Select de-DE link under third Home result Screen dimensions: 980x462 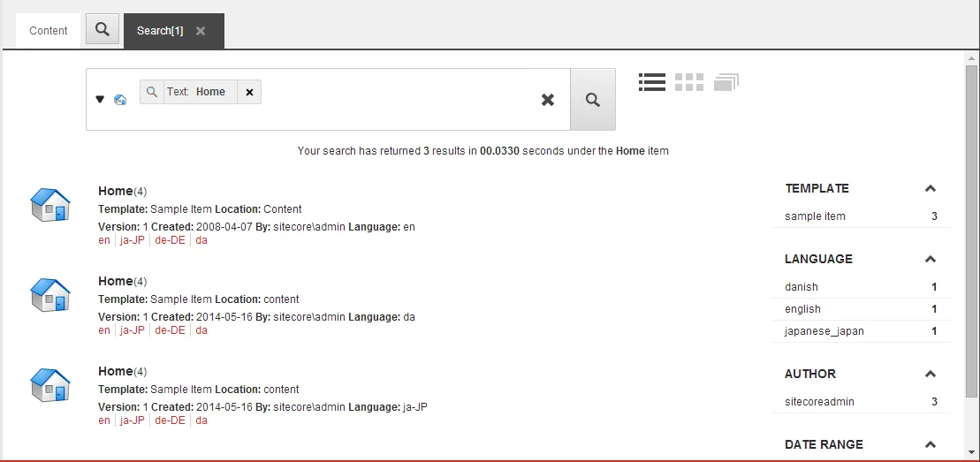coord(170,420)
